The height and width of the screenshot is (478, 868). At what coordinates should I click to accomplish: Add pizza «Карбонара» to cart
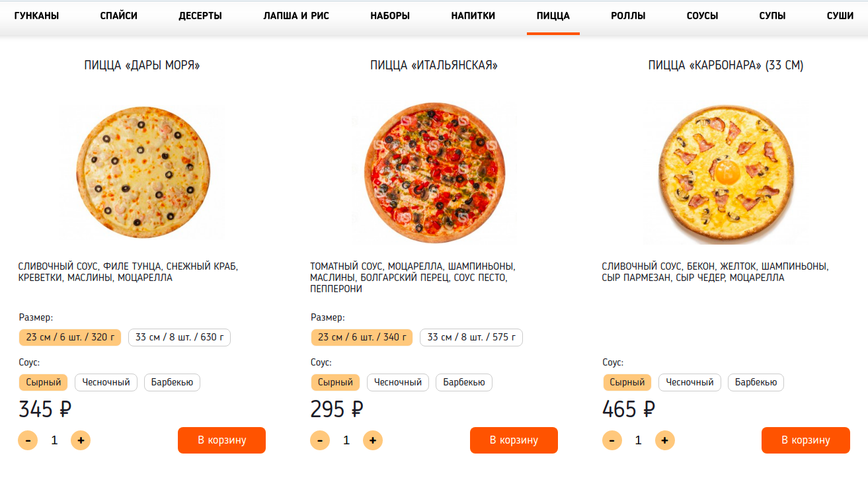point(805,440)
